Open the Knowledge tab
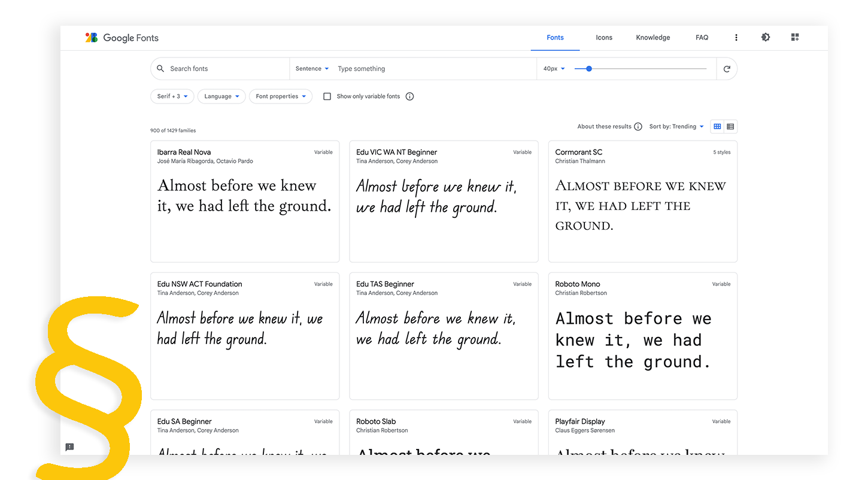868x480 pixels. click(653, 38)
